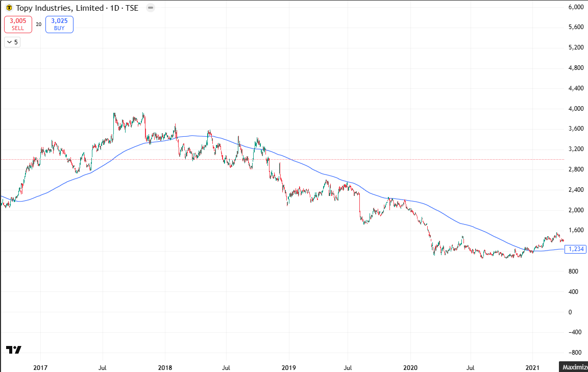Click the 2017 label on time axis
The image size is (588, 372).
[x=40, y=367]
